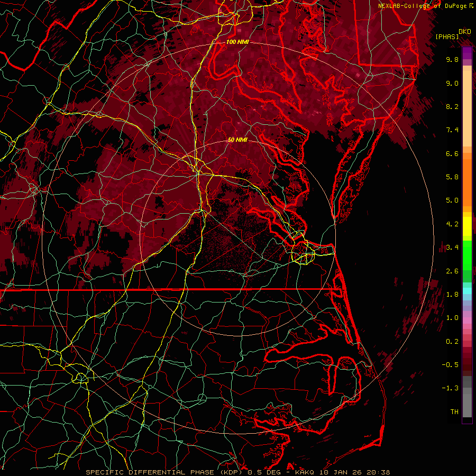Click the KAKQ radar site identifier
Image resolution: width=476 pixels, height=476 pixels.
click(x=305, y=472)
